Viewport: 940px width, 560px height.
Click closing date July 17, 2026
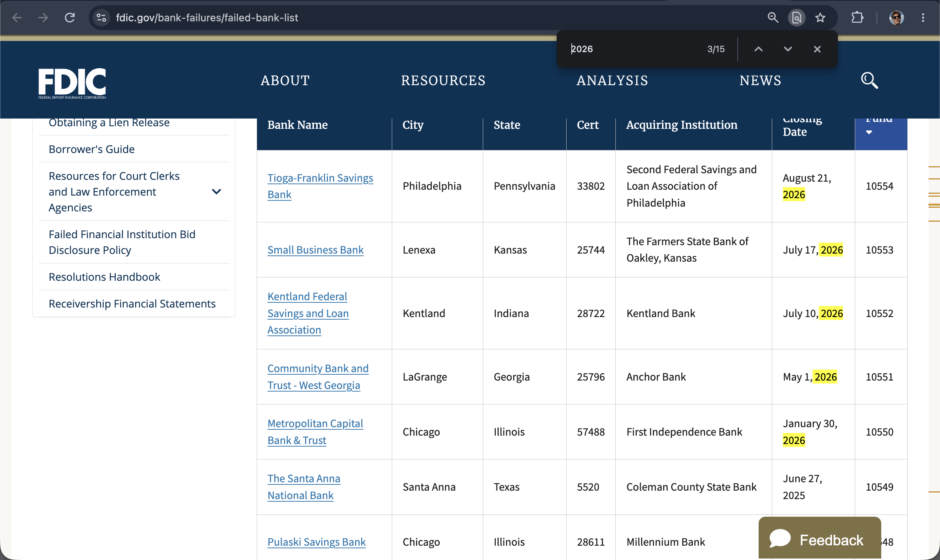click(x=813, y=250)
